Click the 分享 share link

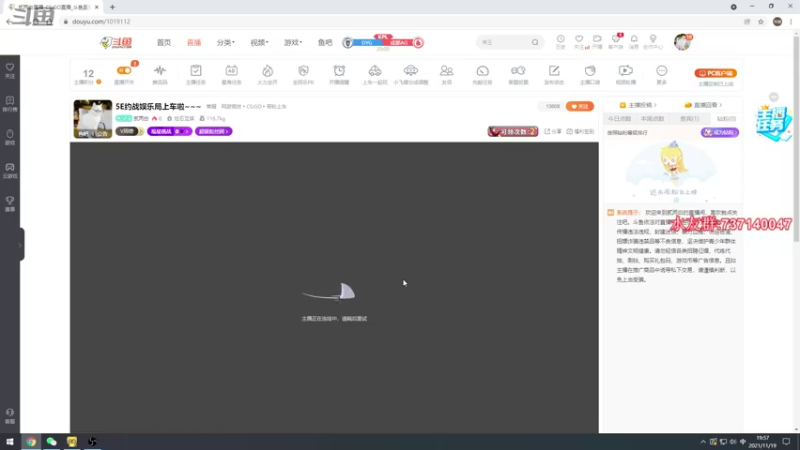(553, 131)
